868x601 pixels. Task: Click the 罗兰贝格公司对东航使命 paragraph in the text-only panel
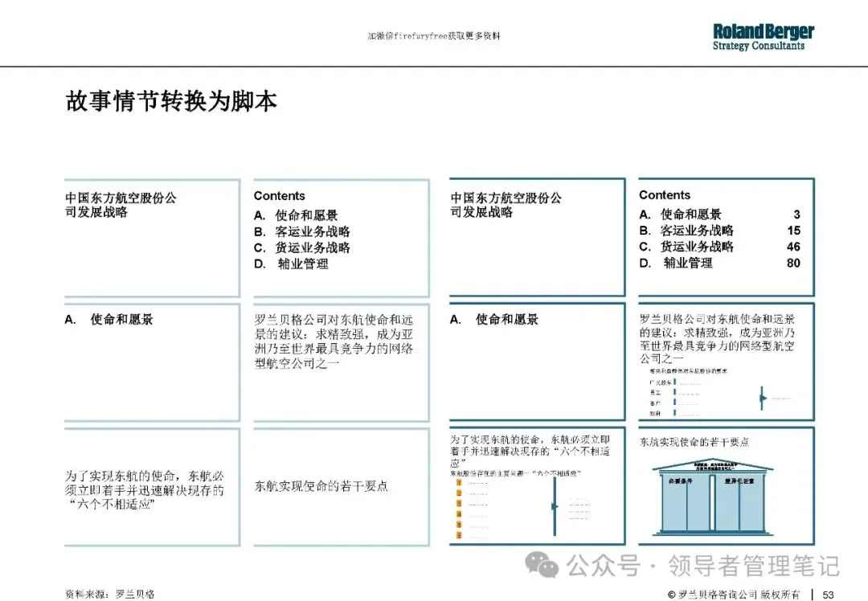point(334,341)
